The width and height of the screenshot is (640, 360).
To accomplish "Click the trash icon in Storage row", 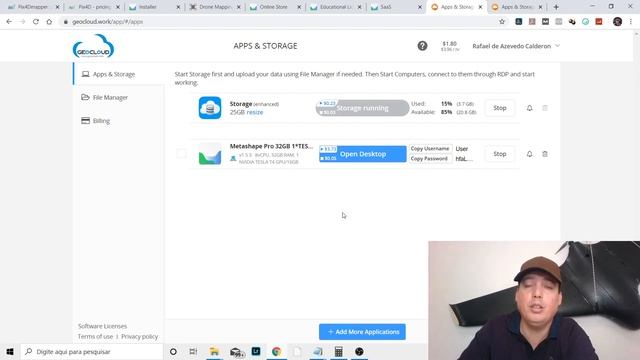I will click(x=545, y=108).
